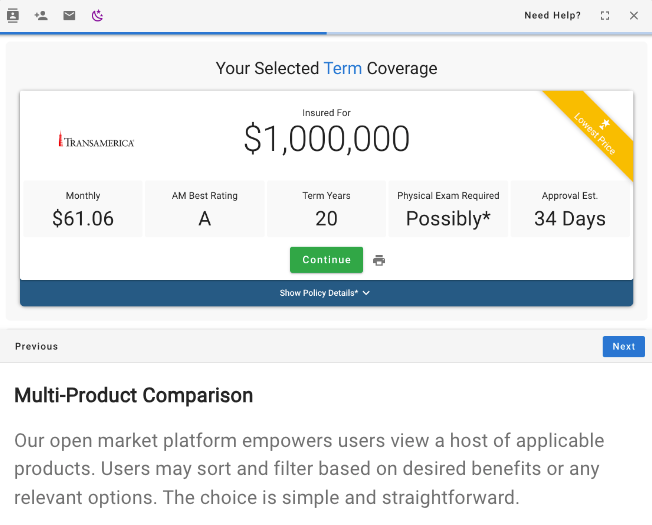Click the chevron beside Show Policy Details
The image size is (652, 525).
(x=367, y=293)
